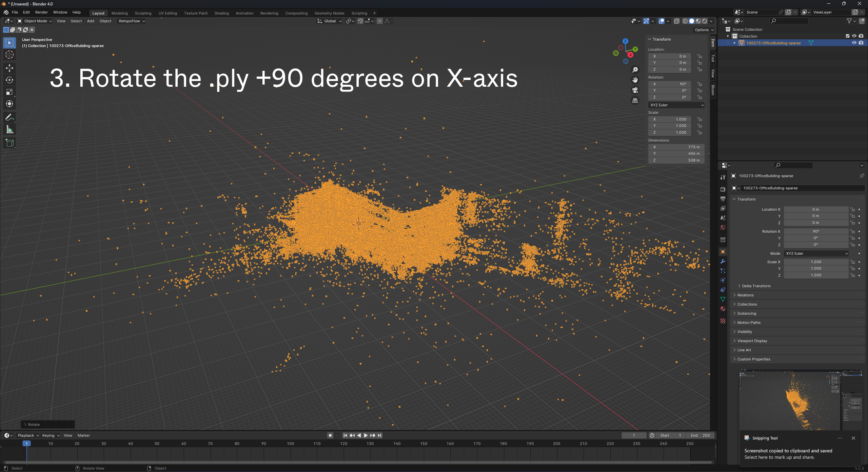
Task: Open the viewport Add menu
Action: point(91,21)
